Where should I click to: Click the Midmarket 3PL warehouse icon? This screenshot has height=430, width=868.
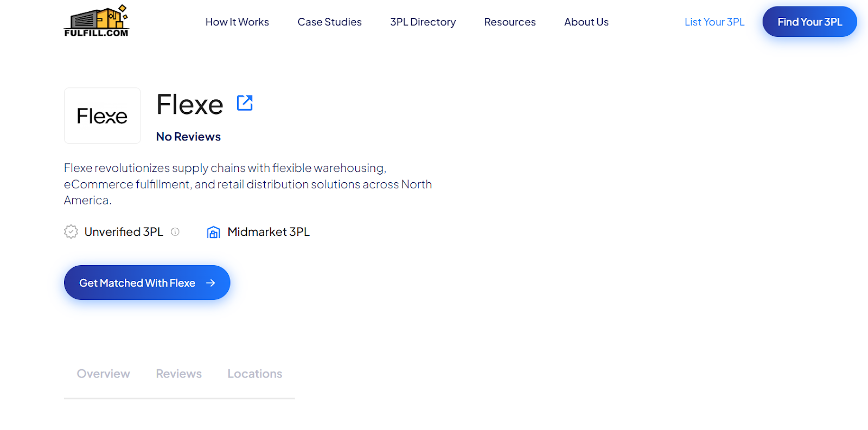(214, 232)
